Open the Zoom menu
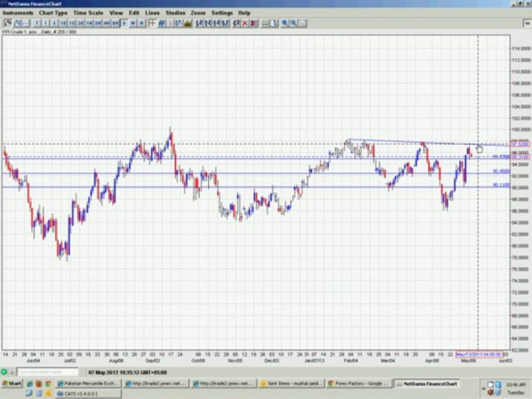Image resolution: width=532 pixels, height=399 pixels. coord(198,13)
